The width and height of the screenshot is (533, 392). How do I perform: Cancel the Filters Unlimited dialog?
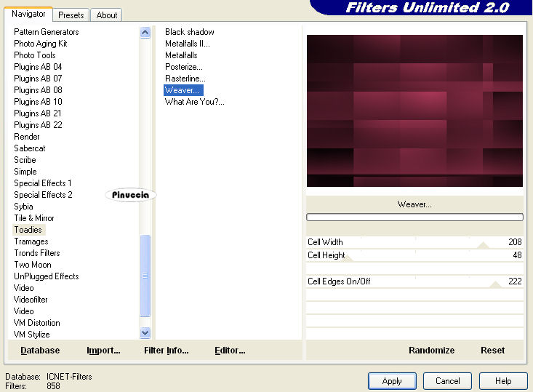click(447, 381)
